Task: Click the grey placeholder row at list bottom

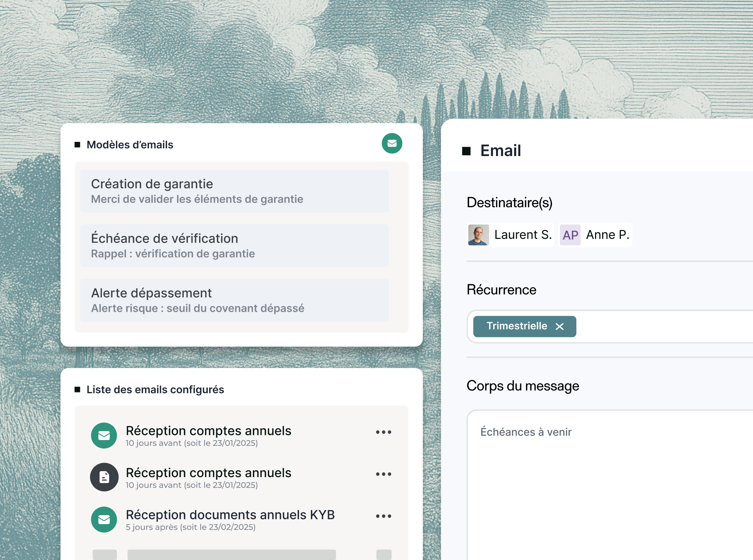Action: [232, 554]
